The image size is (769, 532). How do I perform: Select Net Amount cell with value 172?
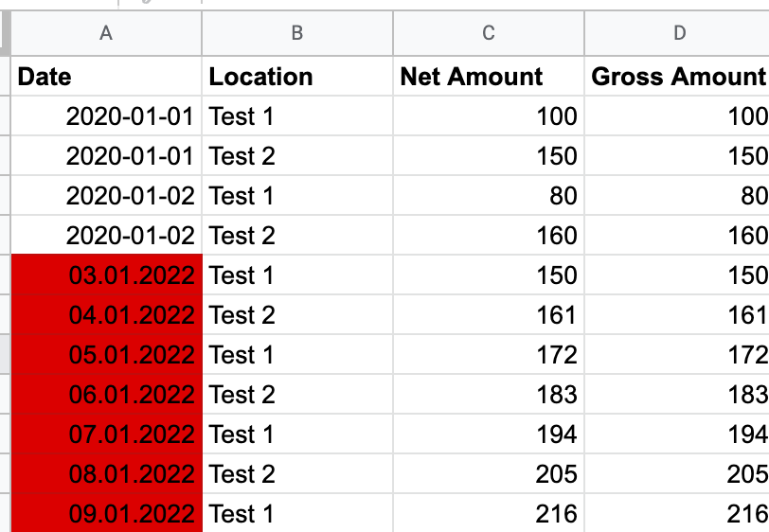pos(489,354)
